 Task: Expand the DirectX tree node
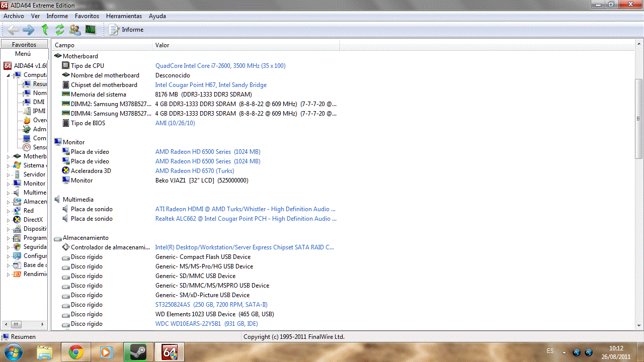(x=9, y=220)
